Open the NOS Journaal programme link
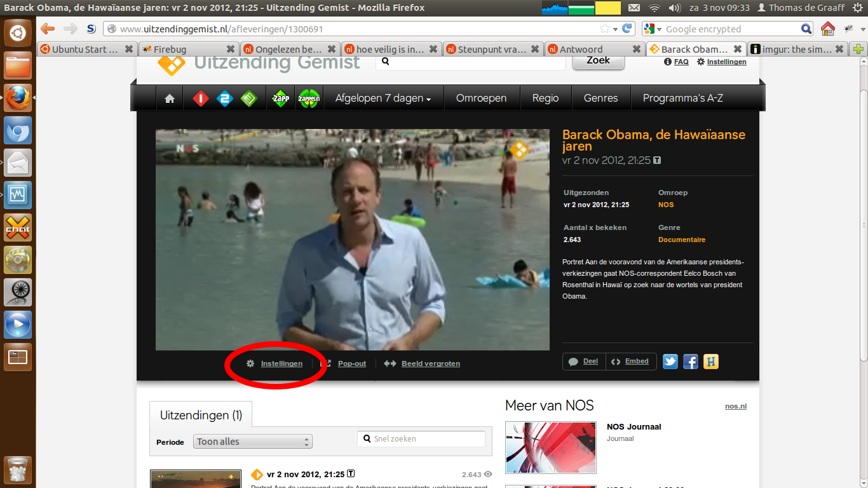The width and height of the screenshot is (868, 488). coord(634,426)
